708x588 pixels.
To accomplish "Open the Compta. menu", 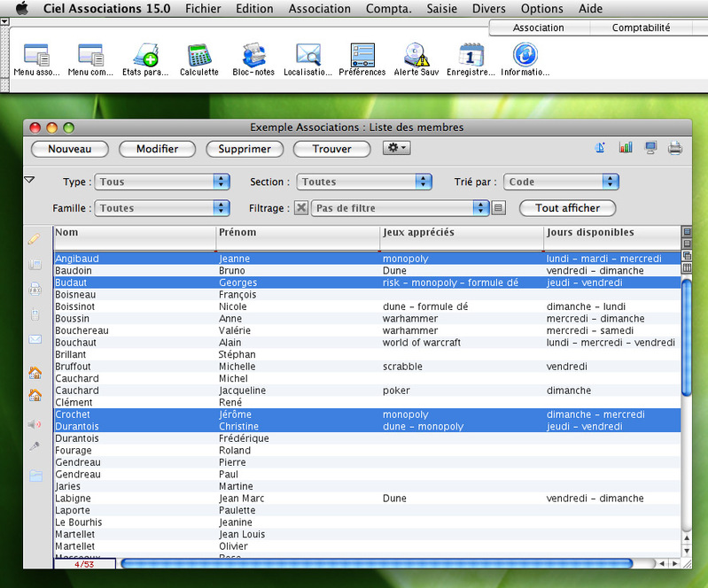I will tap(388, 9).
